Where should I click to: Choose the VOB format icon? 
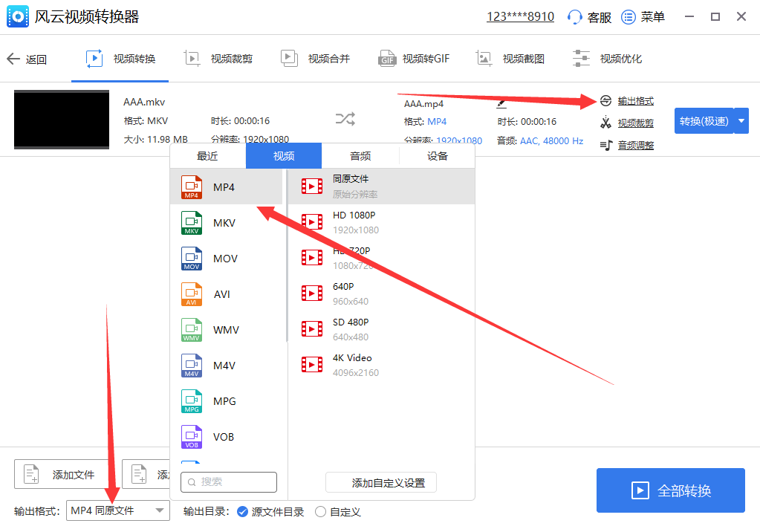click(192, 437)
